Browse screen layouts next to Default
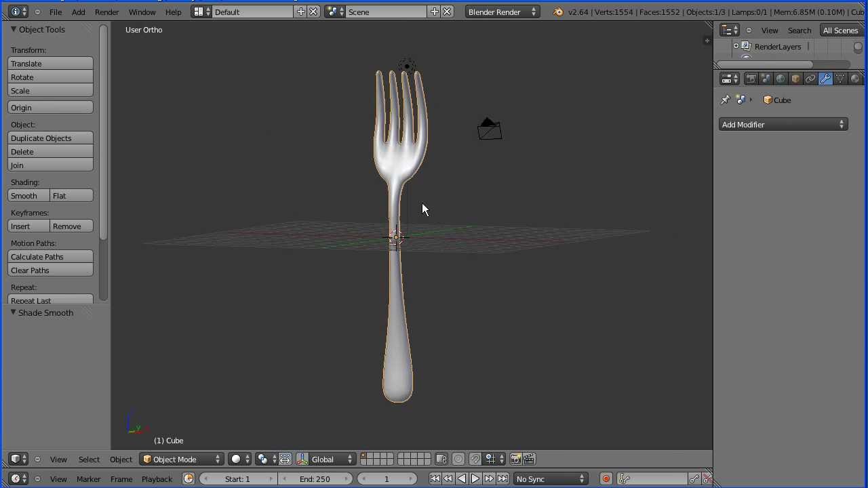This screenshot has width=868, height=488. tap(201, 12)
